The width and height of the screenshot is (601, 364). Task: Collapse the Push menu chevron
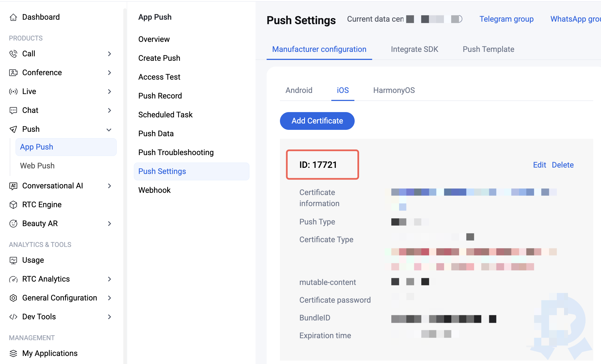(109, 130)
